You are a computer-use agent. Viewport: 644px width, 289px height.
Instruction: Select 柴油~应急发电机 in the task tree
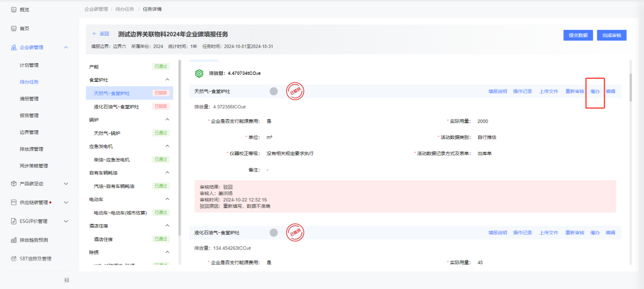112,160
